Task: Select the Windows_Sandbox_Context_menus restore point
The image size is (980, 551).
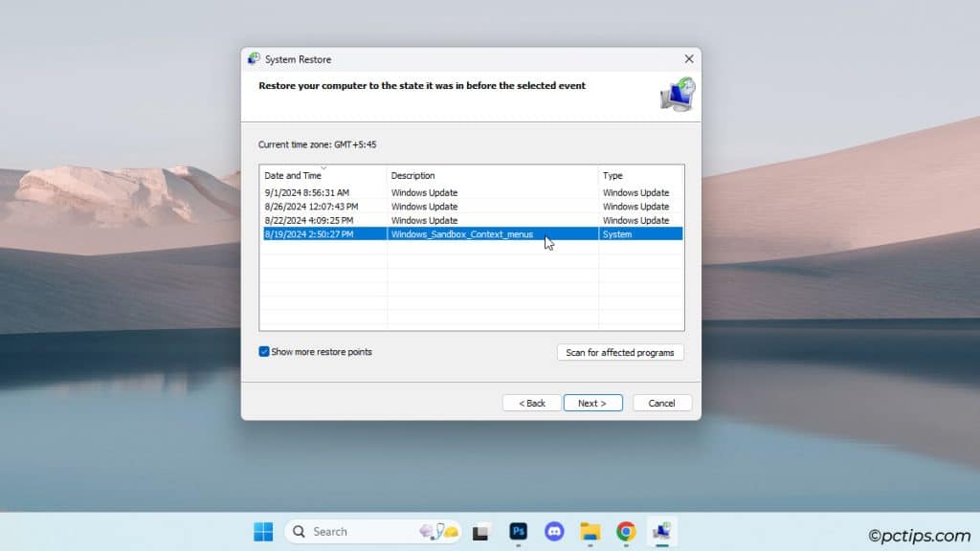Action: pos(461,234)
